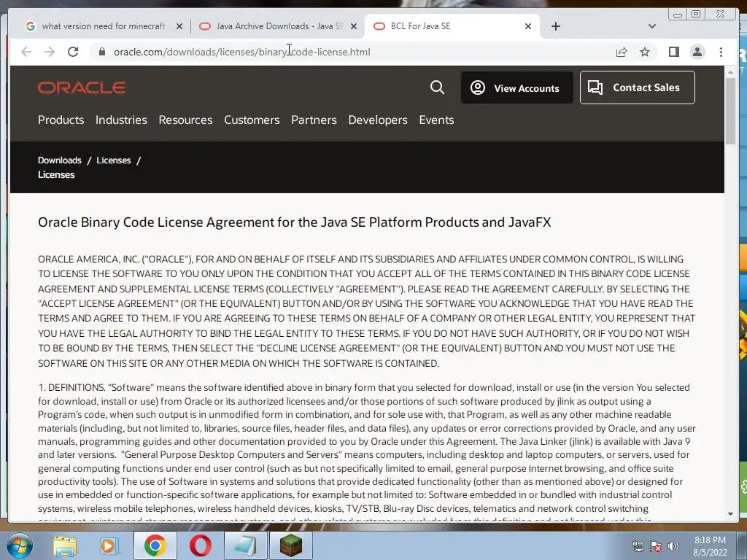Click the Oracle search magnifier icon

pyautogui.click(x=437, y=87)
